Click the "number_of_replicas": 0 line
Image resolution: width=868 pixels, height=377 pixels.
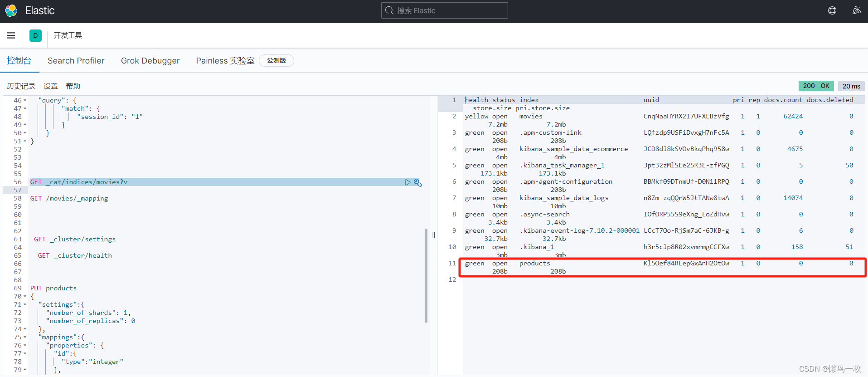click(x=91, y=321)
